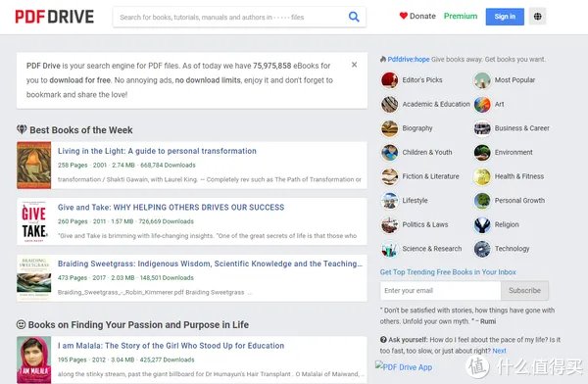The width and height of the screenshot is (588, 384).
Task: Open the Editor's Picks category icon
Action: pos(390,80)
